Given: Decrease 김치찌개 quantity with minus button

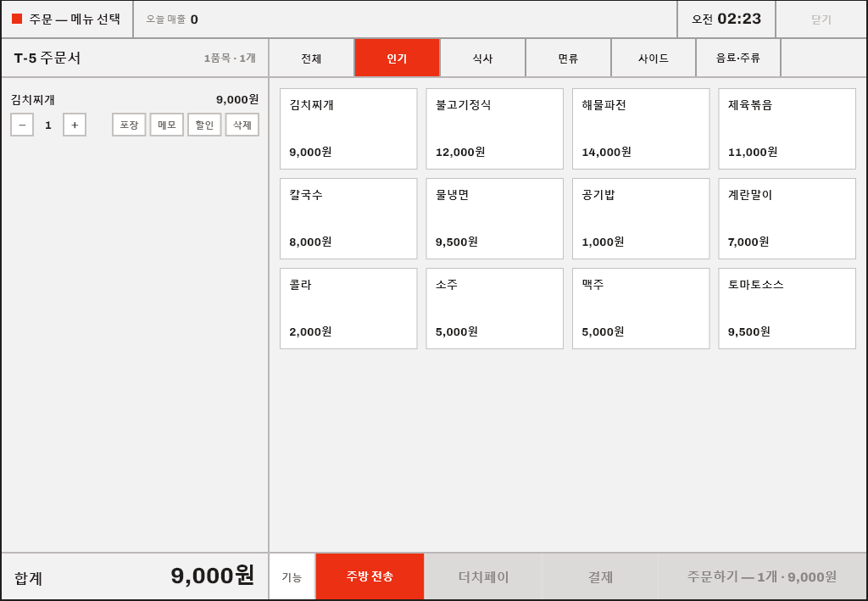Looking at the screenshot, I should [22, 125].
